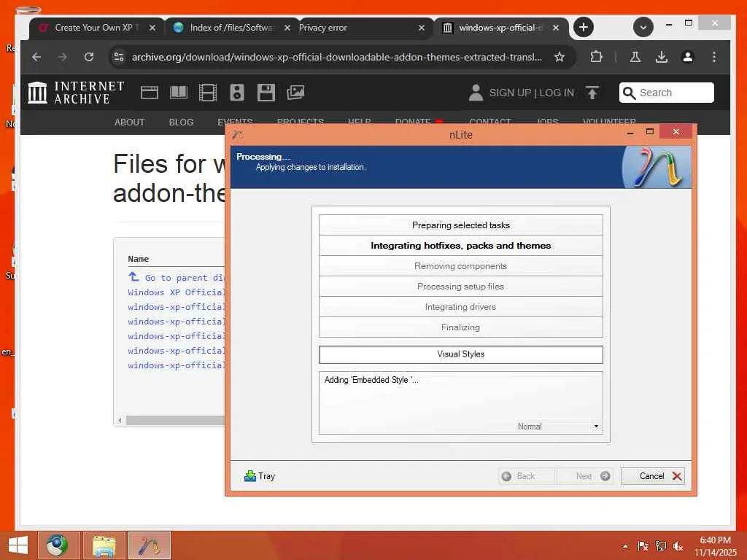Click the muted volume tray icon
Screen dimensions: 747x560
point(678,546)
